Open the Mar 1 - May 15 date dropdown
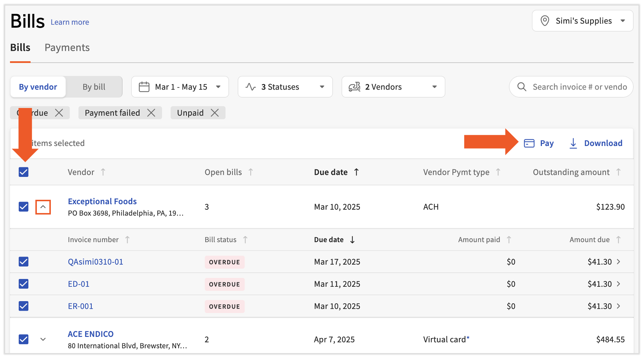Viewport: 644px width, 359px height. (180, 87)
